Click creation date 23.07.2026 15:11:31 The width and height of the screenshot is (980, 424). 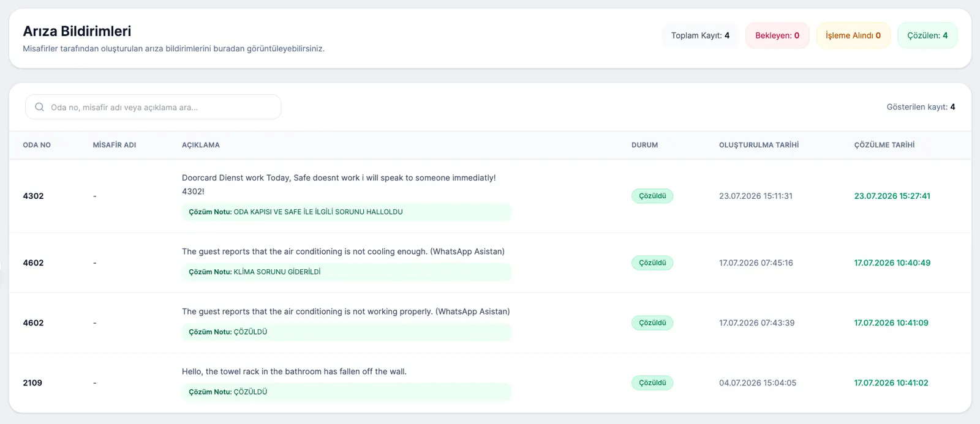pos(756,196)
